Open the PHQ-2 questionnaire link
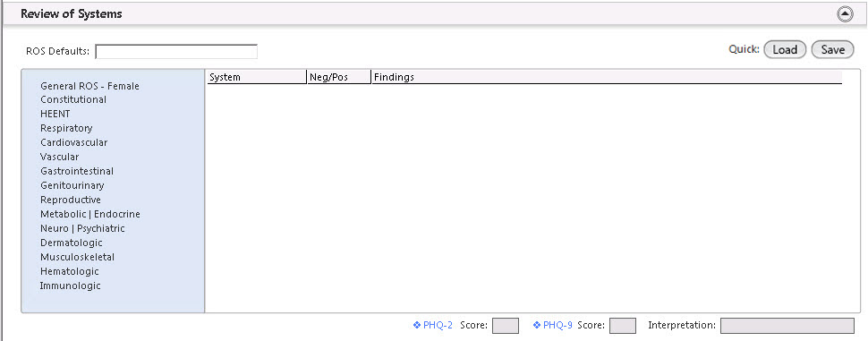The image size is (868, 341). [438, 326]
